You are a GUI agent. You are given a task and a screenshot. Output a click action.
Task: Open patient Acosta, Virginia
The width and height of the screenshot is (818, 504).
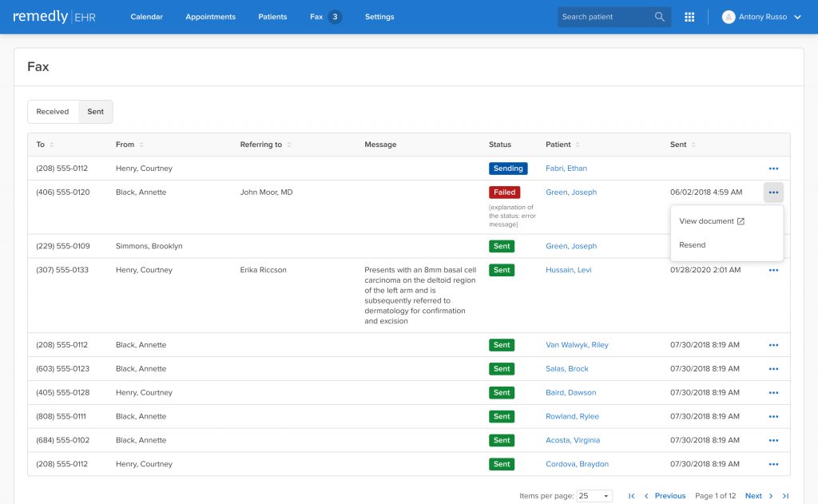573,440
